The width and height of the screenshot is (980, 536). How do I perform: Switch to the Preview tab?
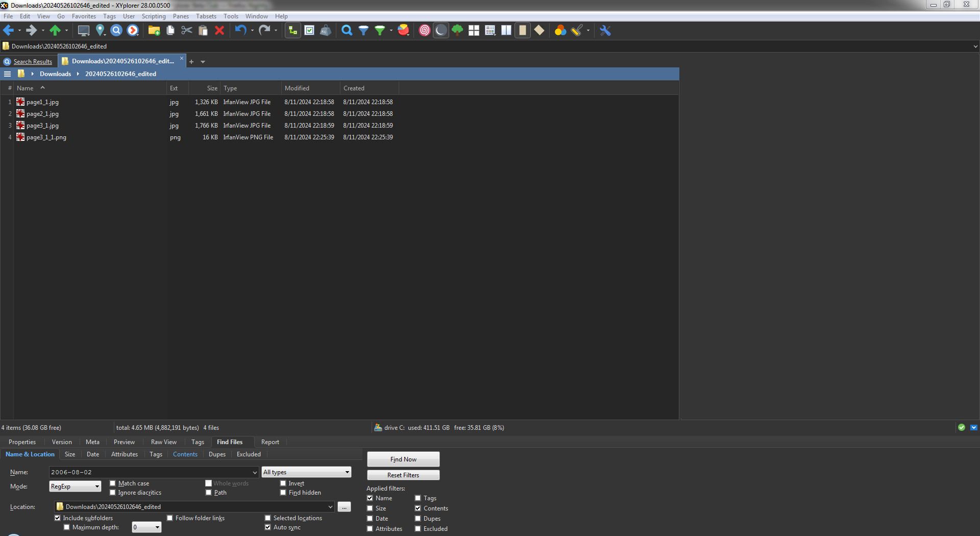[124, 442]
